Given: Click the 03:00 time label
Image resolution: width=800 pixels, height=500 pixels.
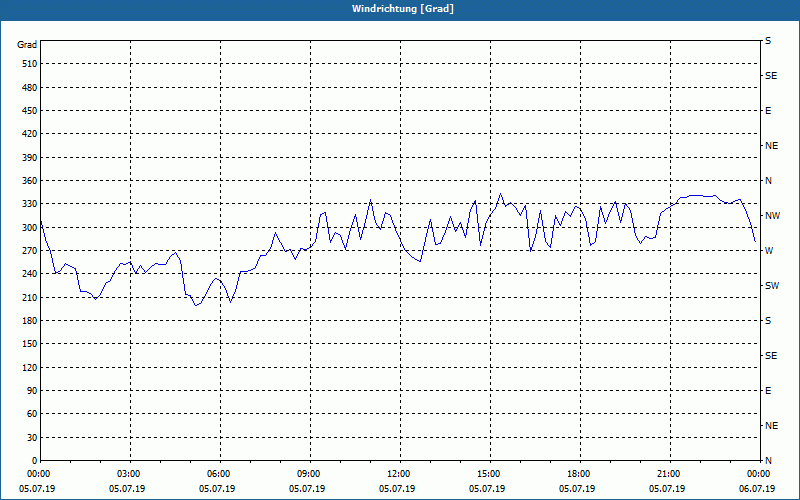Looking at the screenshot, I should [x=128, y=474].
